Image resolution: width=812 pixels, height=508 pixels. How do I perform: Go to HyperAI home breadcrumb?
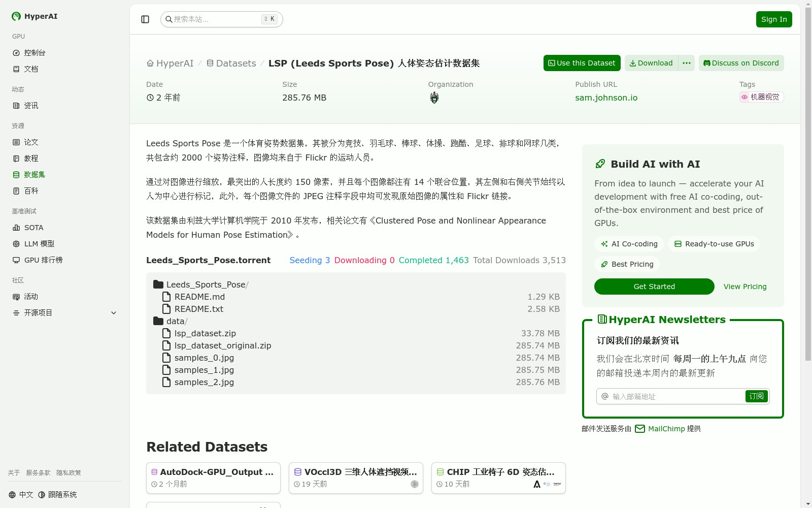tap(170, 63)
